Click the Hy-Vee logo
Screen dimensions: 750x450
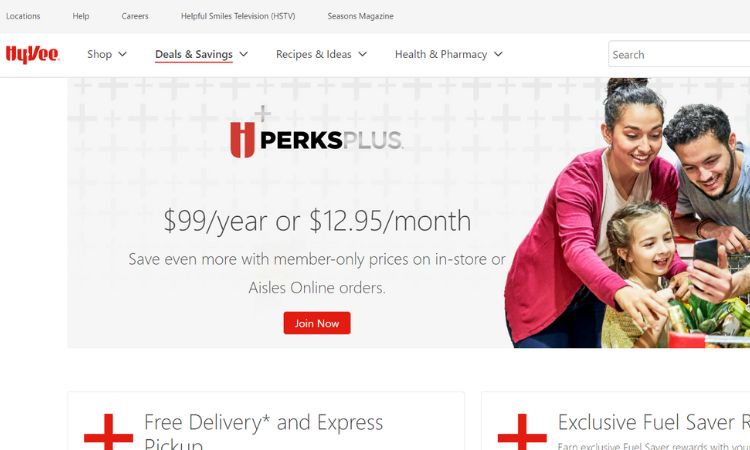coord(32,54)
